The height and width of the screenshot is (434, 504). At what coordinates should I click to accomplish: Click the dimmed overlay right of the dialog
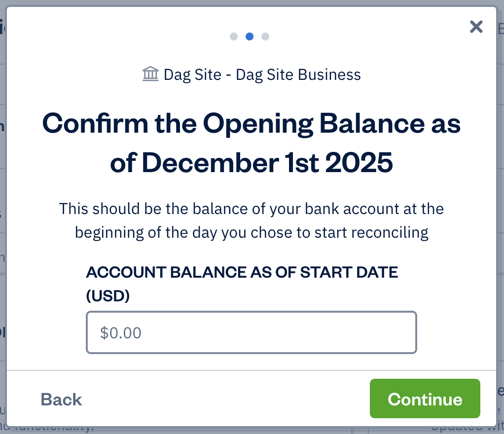pos(501,217)
